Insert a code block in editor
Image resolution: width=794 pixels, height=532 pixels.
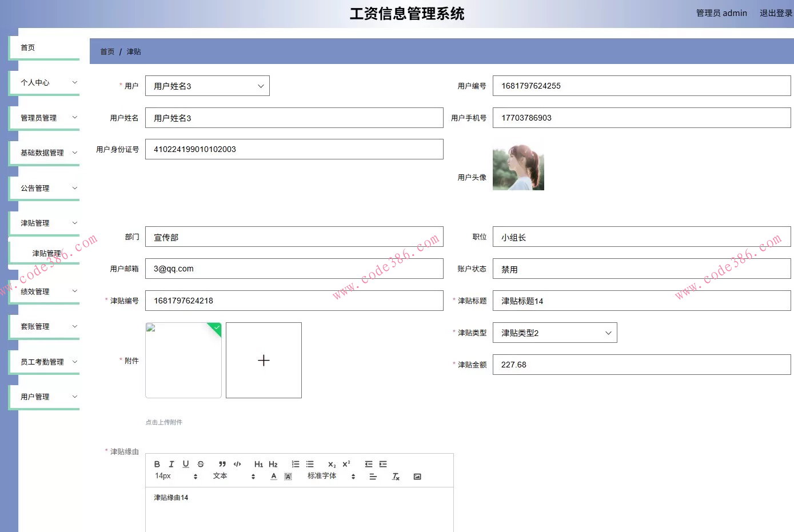tap(237, 464)
